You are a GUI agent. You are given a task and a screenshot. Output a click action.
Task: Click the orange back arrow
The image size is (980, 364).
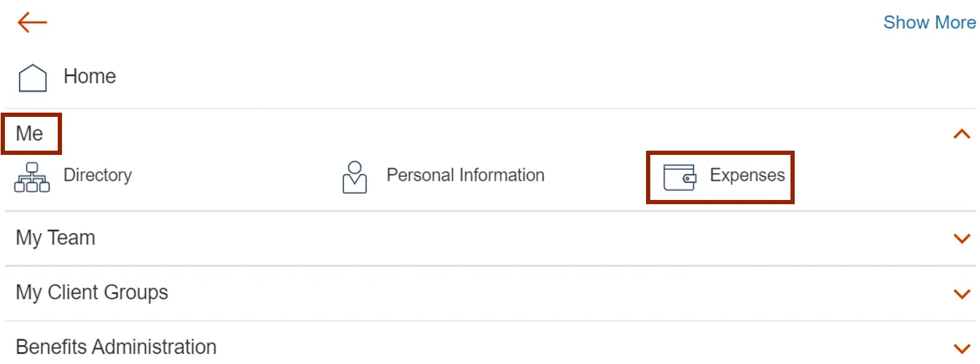pyautogui.click(x=32, y=23)
